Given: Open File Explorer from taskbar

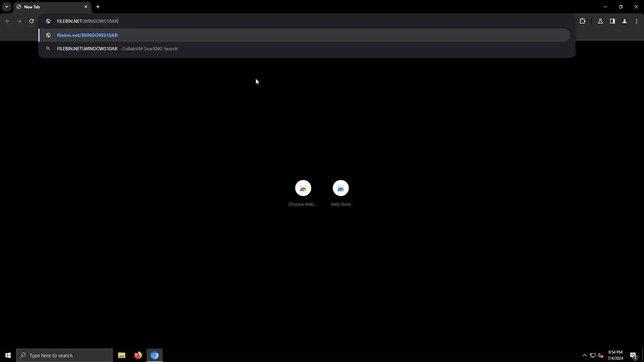Looking at the screenshot, I should click(121, 355).
